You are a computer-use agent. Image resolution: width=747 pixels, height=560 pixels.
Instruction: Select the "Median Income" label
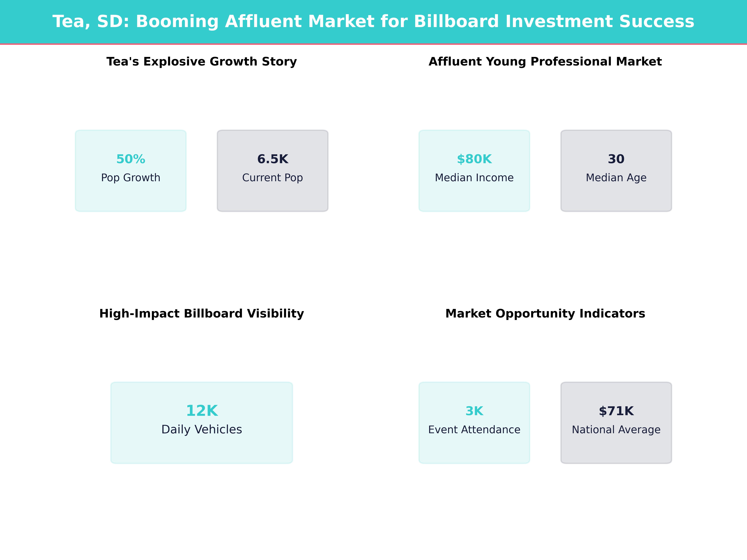pyautogui.click(x=474, y=177)
